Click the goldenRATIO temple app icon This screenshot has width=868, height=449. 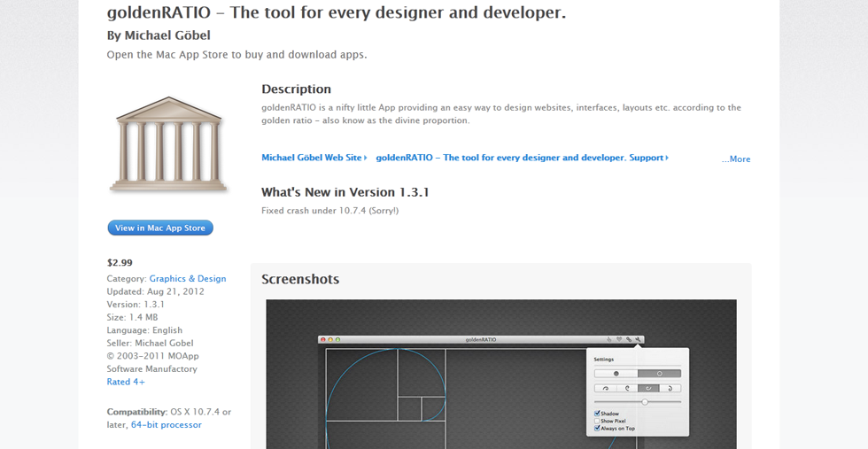tap(168, 144)
